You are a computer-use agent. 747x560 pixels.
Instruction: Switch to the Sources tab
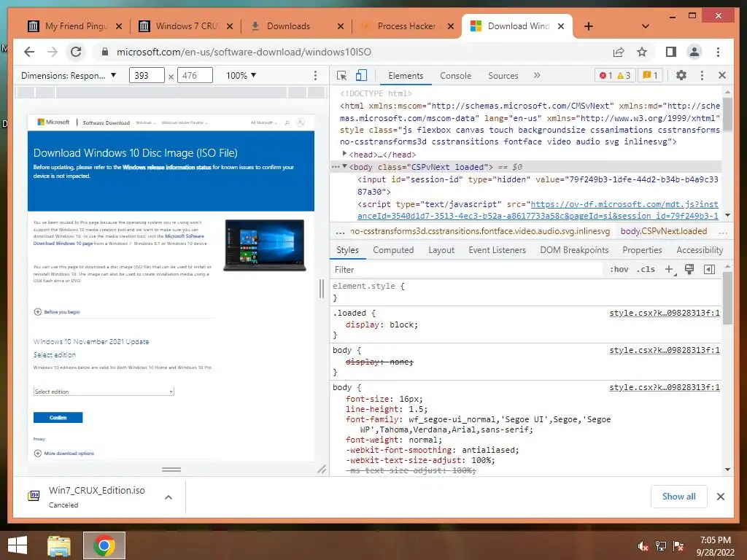pyautogui.click(x=503, y=76)
